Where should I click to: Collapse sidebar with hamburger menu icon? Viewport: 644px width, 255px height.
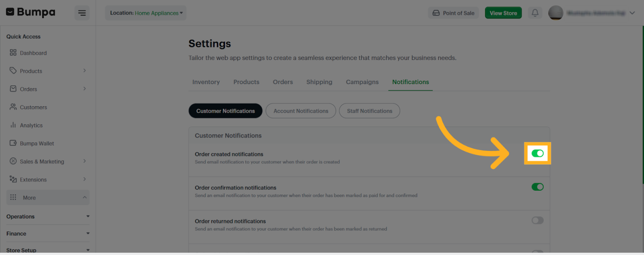tap(82, 13)
